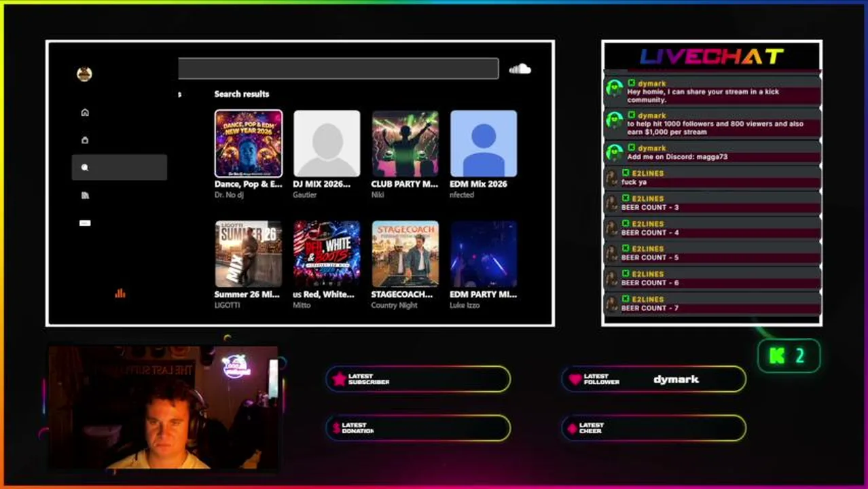
Task: Open artist 'Mitto'
Action: (302, 306)
